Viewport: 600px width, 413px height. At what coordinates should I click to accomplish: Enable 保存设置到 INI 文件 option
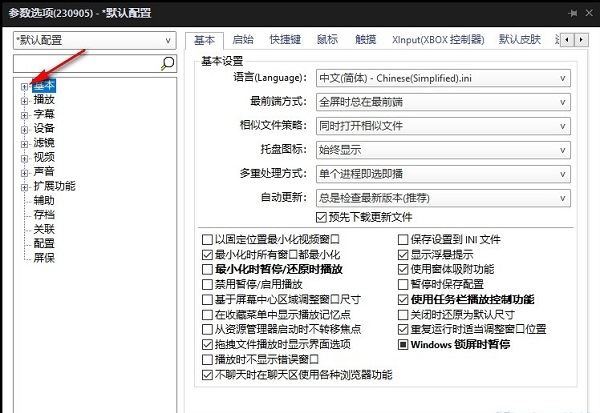coord(403,240)
